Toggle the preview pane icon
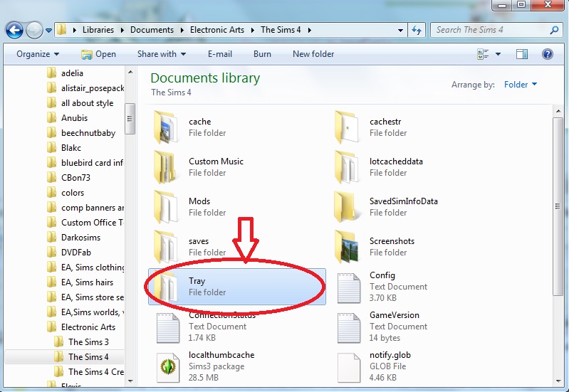This screenshot has height=392, width=569. [522, 54]
